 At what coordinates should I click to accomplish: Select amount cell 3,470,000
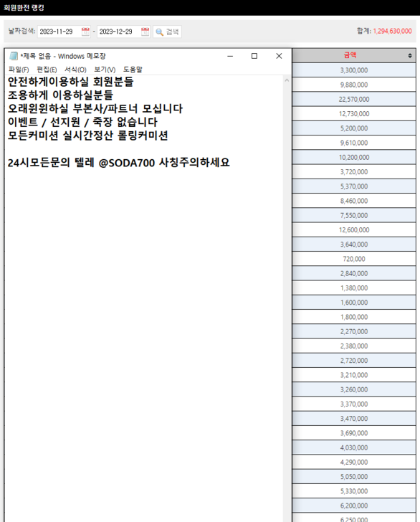pyautogui.click(x=354, y=419)
